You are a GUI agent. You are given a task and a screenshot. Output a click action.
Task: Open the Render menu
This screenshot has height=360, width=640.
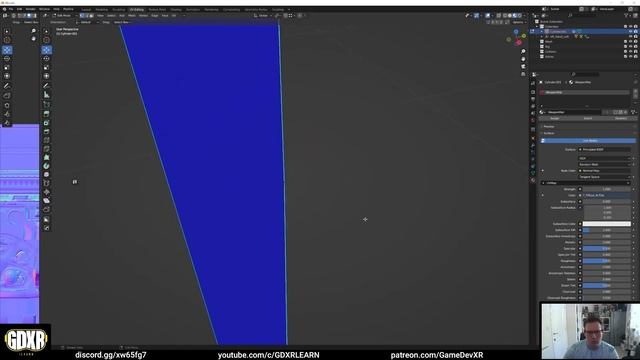click(x=31, y=9)
